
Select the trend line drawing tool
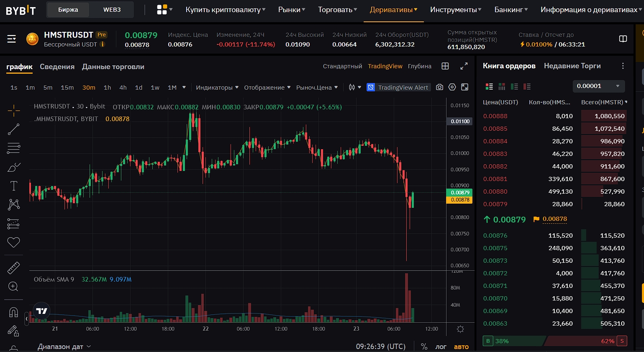pos(14,129)
